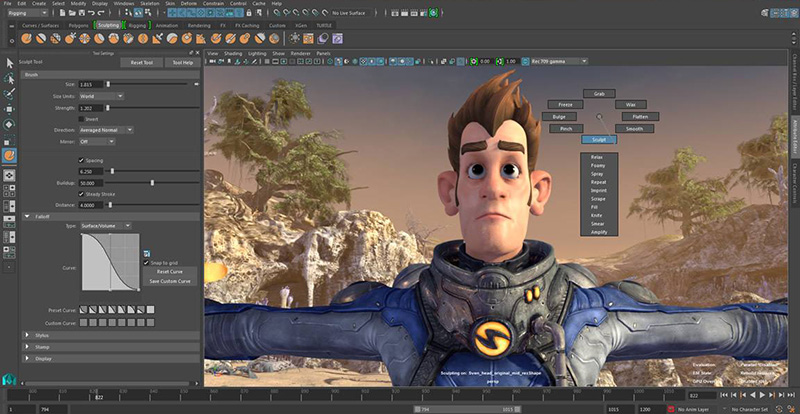Toggle the Snap to grid checkbox
Screen dimensions: 800x414
(x=146, y=263)
